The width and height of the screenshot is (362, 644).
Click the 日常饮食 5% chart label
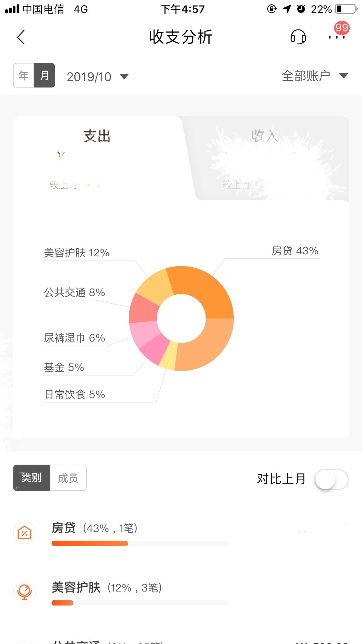click(x=75, y=395)
